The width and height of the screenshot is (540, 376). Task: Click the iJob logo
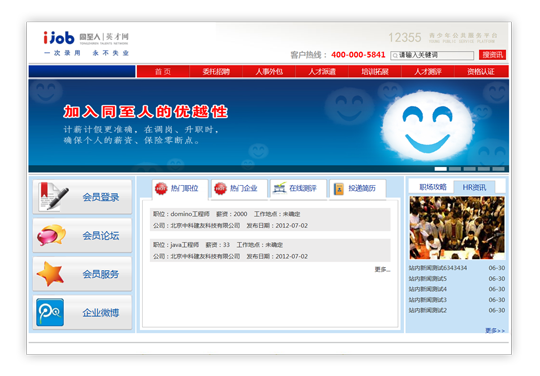[x=59, y=38]
